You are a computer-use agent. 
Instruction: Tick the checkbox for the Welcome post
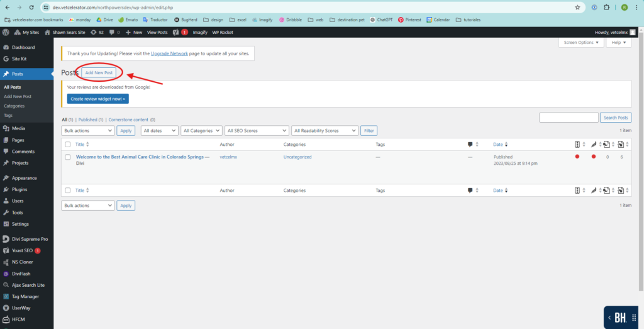[67, 157]
